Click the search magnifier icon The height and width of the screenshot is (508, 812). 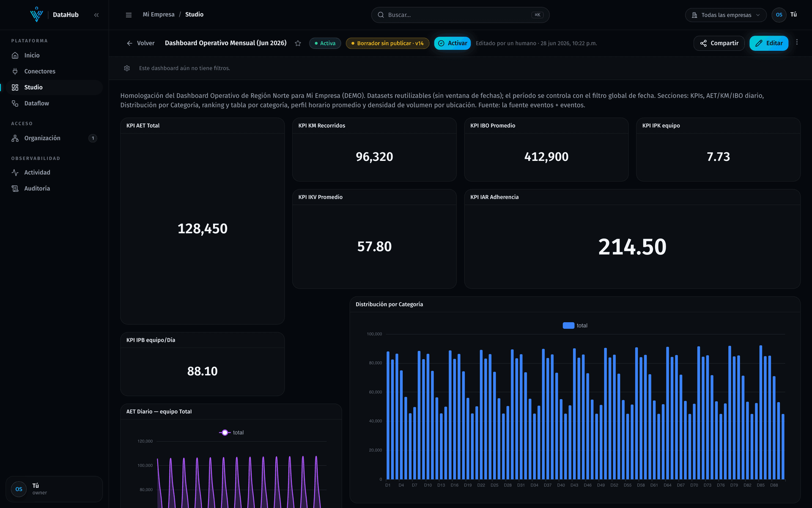point(381,15)
